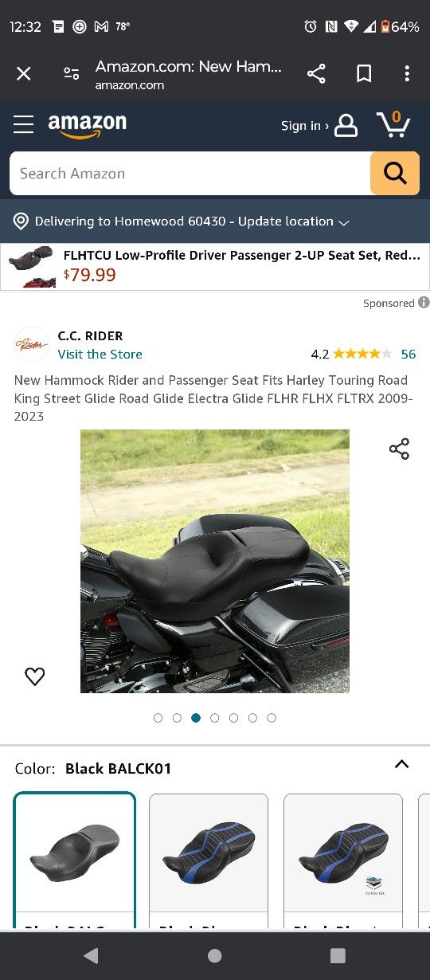Bookmark the page in the browser toolbar
Screen dimensions: 430x980
point(364,74)
